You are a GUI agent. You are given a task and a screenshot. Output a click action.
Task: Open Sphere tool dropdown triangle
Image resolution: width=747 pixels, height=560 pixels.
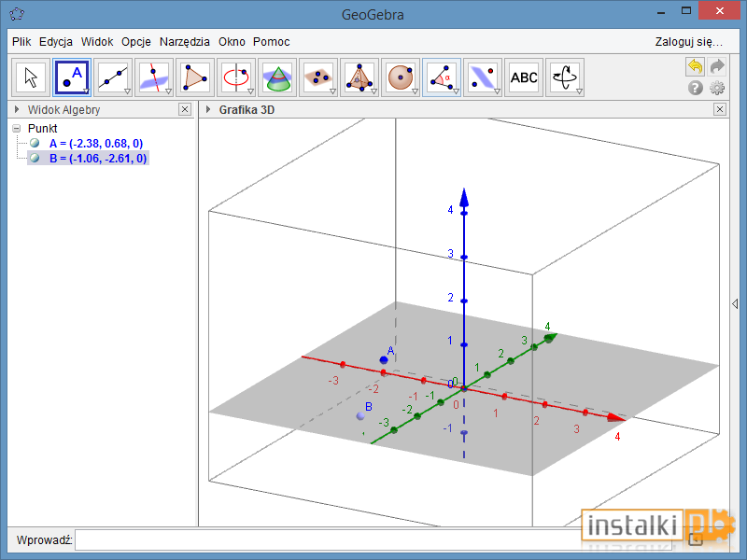point(415,91)
